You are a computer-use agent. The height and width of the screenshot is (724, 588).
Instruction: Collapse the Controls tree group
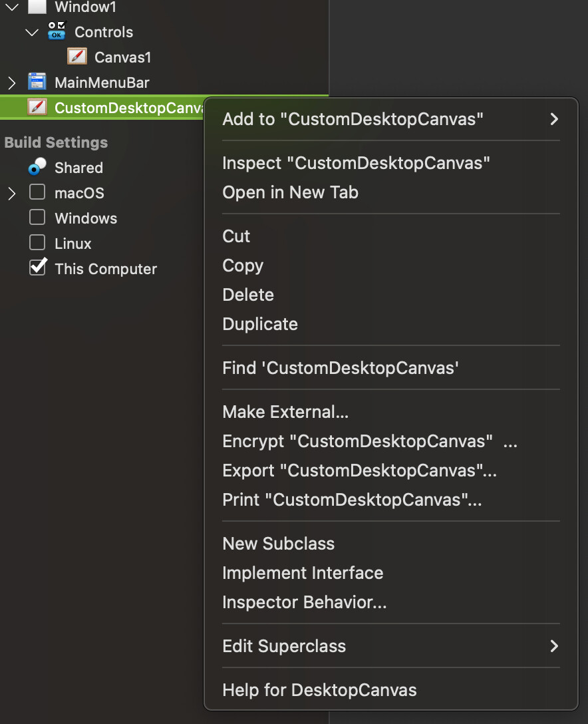tap(32, 32)
